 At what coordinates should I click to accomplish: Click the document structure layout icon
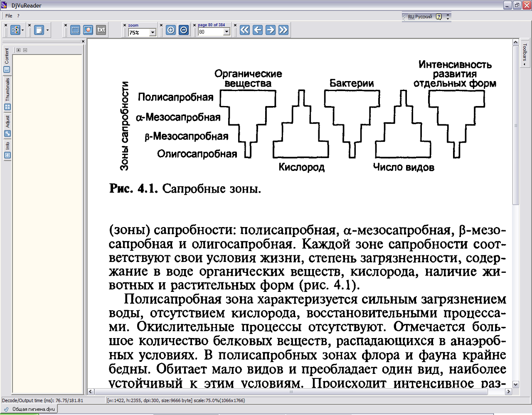coord(15,30)
